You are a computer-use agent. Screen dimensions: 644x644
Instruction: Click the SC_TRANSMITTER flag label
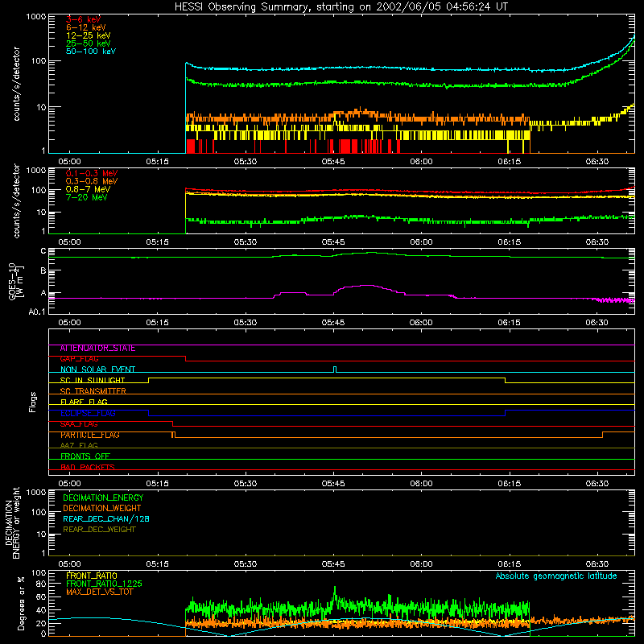click(x=93, y=391)
